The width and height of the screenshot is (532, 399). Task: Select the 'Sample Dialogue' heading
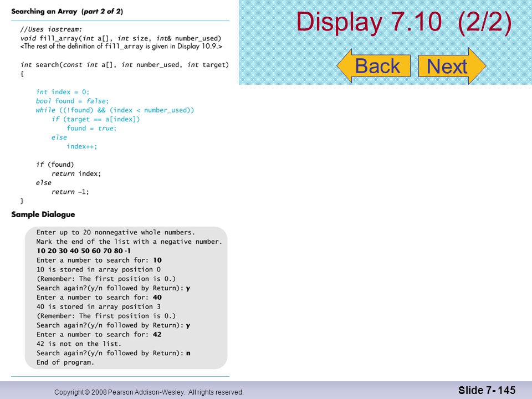tap(43, 214)
